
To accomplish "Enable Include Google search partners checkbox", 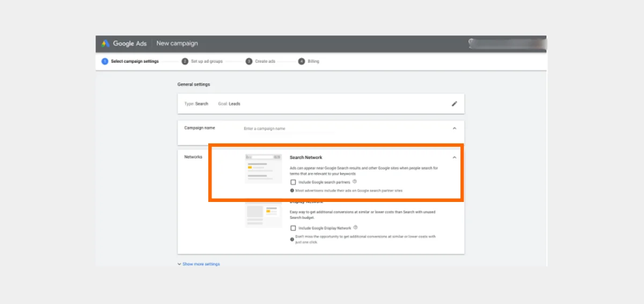I will coord(293,182).
